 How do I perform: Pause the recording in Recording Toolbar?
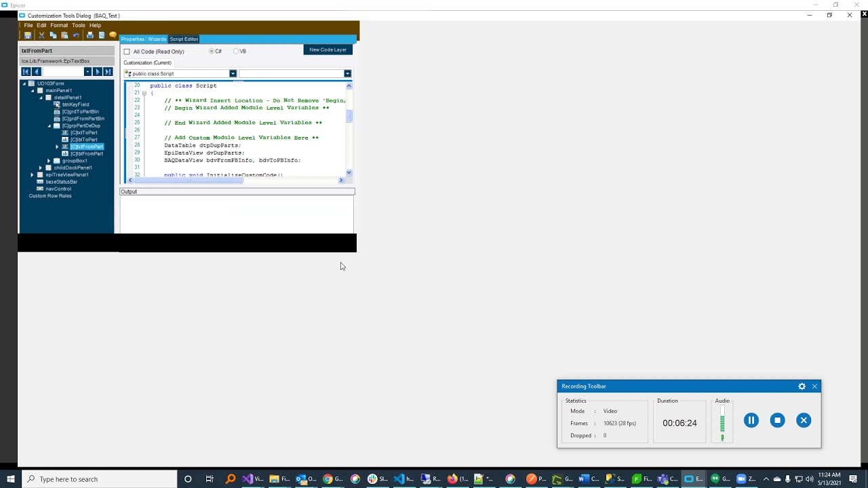click(751, 420)
